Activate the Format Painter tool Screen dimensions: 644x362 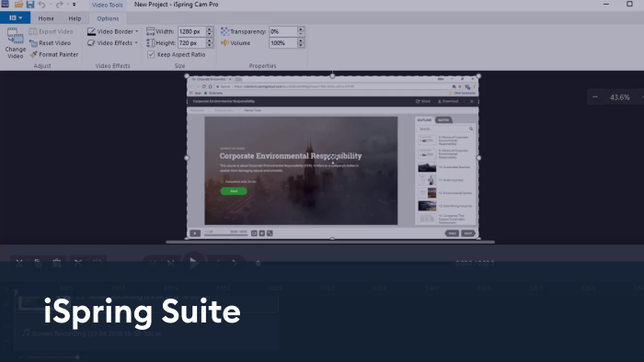point(53,54)
